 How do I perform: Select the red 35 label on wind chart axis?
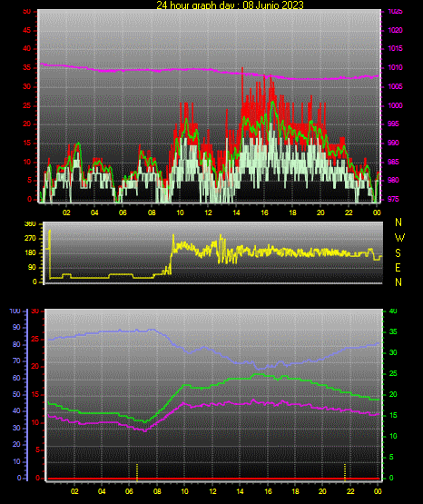click(x=27, y=67)
